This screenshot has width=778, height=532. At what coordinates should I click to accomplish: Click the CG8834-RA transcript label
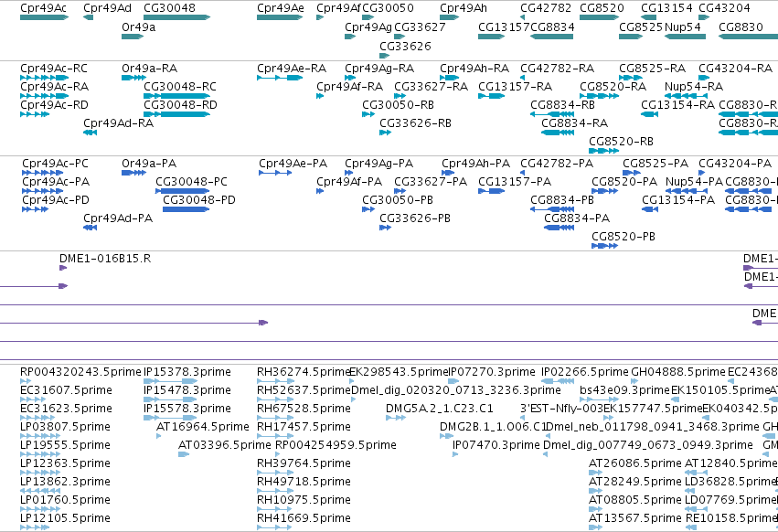(x=574, y=123)
